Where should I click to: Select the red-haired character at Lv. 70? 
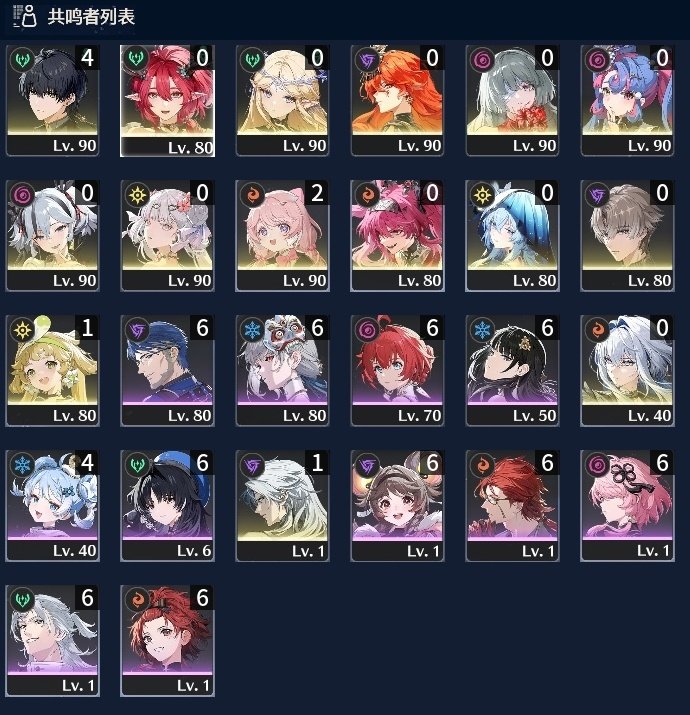click(x=397, y=370)
